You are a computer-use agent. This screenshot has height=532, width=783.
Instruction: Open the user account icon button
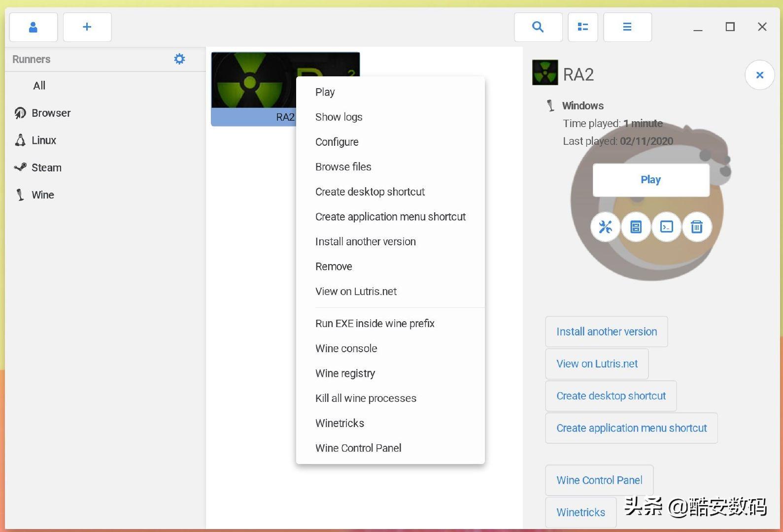click(x=34, y=27)
